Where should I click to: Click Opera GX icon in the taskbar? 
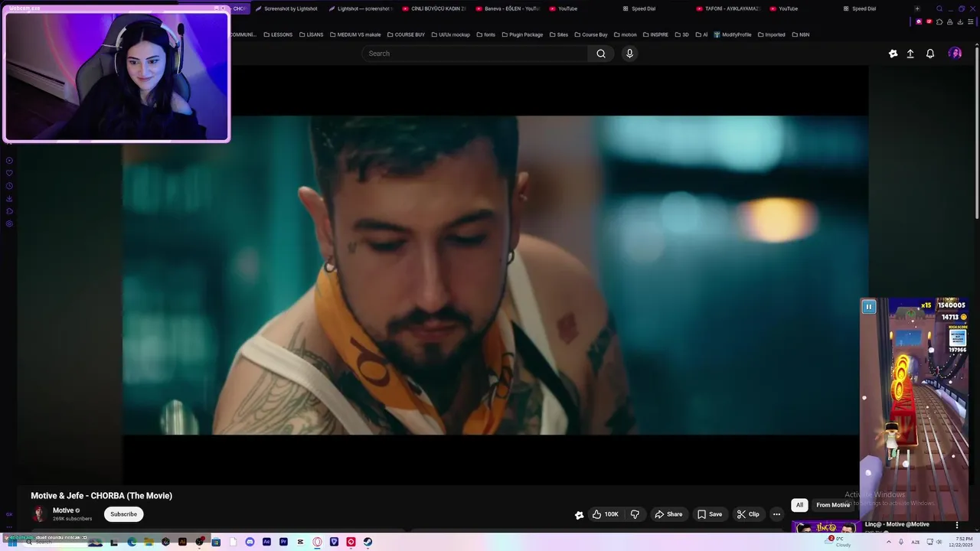(x=317, y=542)
